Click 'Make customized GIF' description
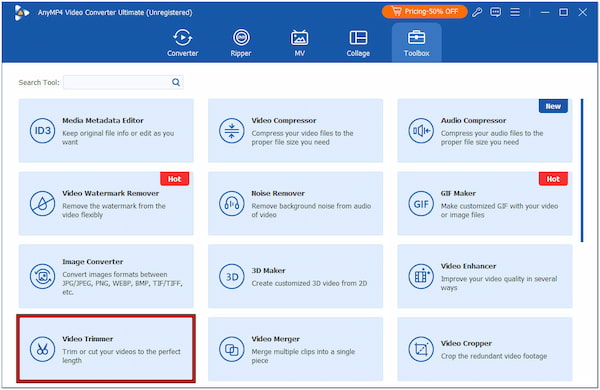The image size is (600, 390). click(499, 211)
